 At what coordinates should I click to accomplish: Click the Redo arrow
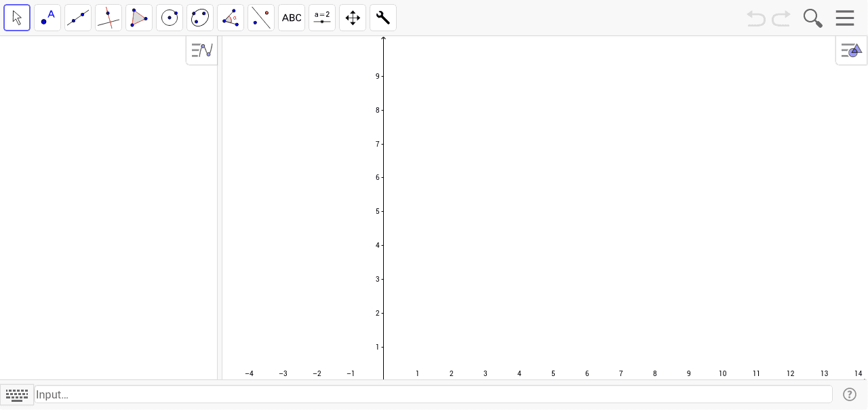click(x=781, y=18)
